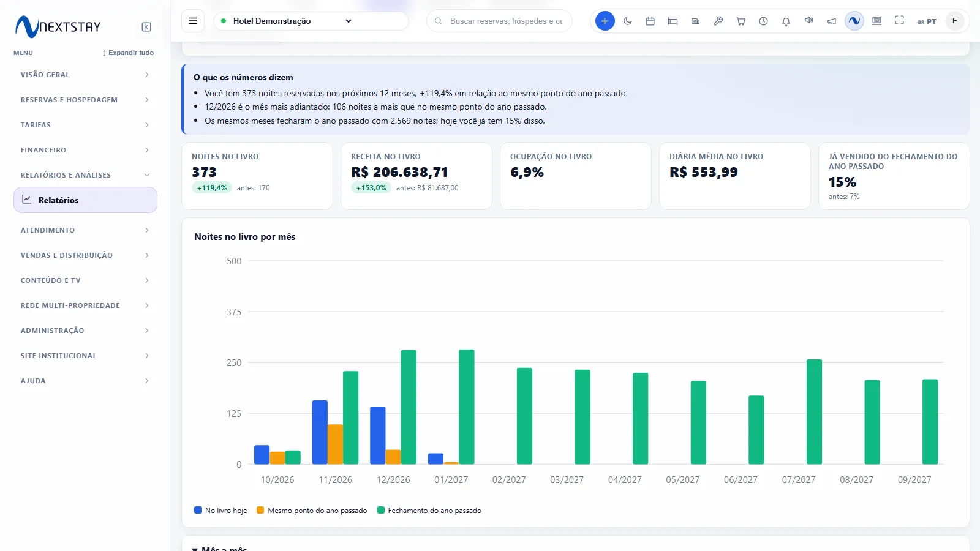Open the Hotel Demonstração property dropdown
Image resolution: width=980 pixels, height=551 pixels.
click(311, 21)
